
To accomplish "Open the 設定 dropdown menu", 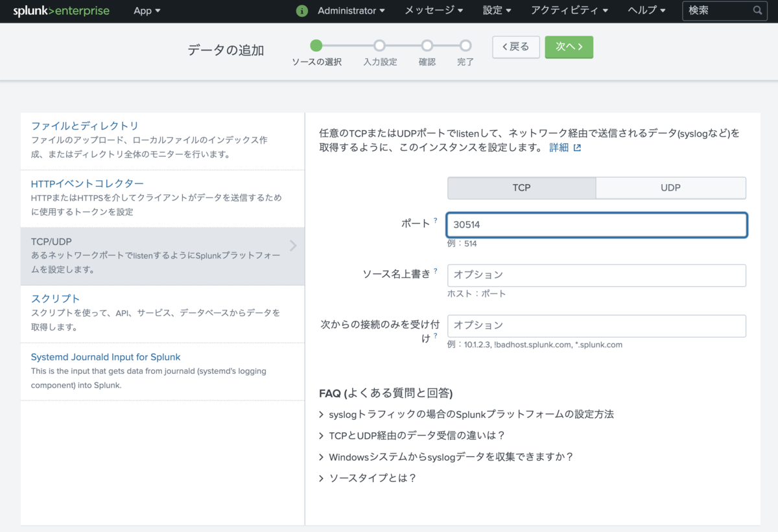I will tap(497, 11).
